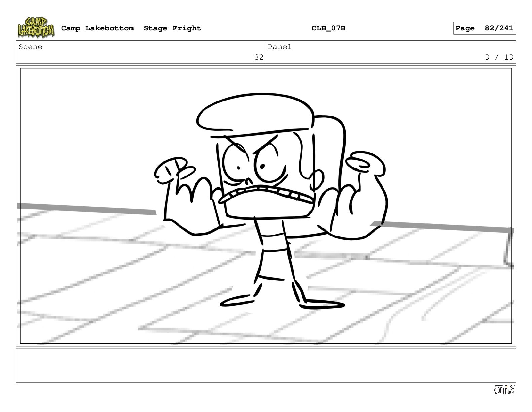Click the Camp Lakebottom logo

[36, 28]
